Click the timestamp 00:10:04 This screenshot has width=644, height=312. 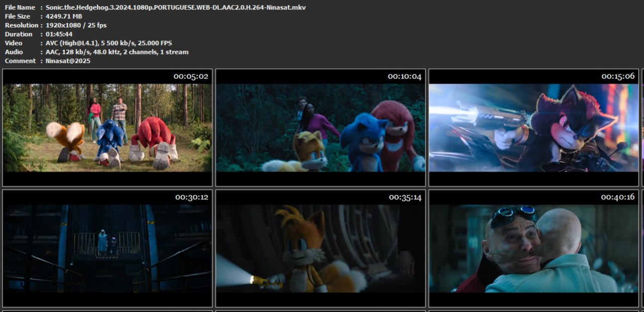tap(405, 76)
